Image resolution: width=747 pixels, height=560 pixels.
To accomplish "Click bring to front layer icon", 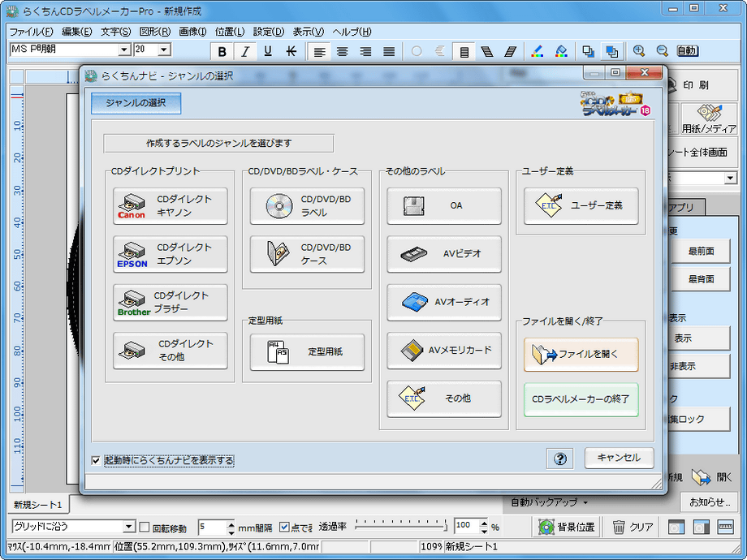I will coord(612,51).
